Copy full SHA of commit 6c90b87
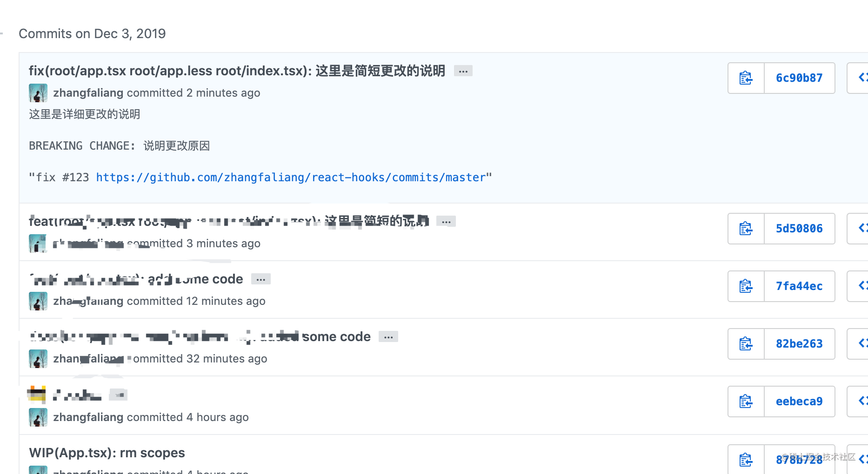868x474 pixels. [746, 78]
